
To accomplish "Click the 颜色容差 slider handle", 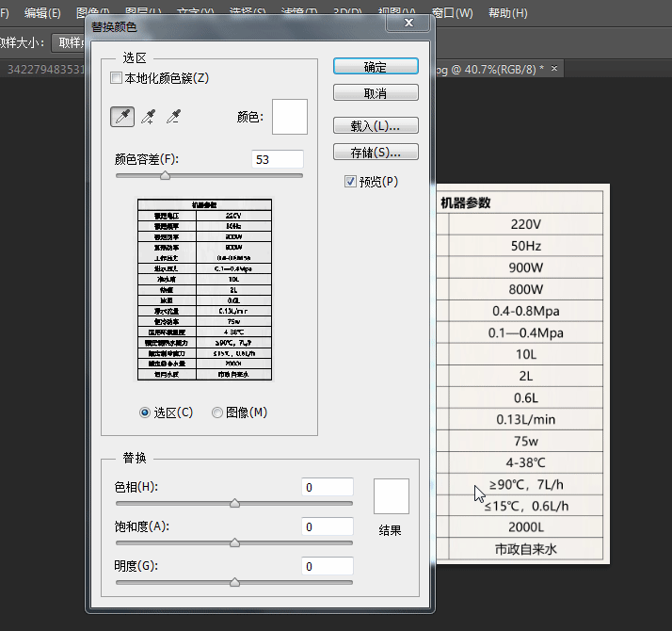I will [165, 175].
